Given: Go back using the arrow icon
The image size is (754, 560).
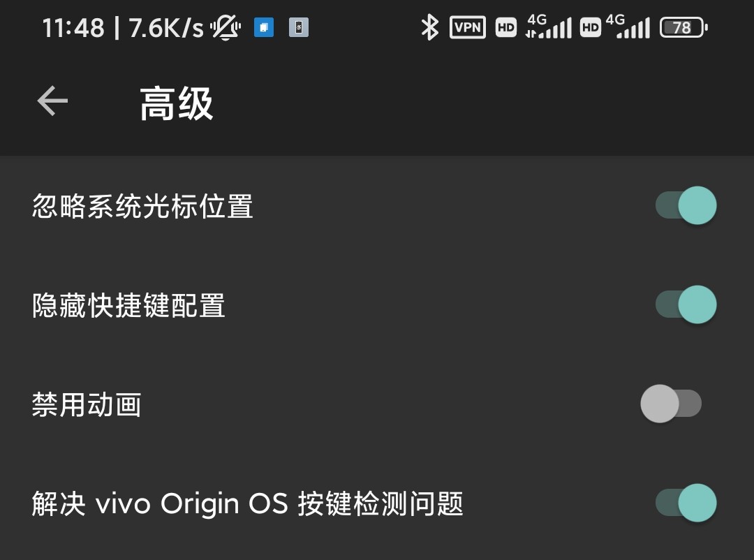Looking at the screenshot, I should tap(52, 101).
